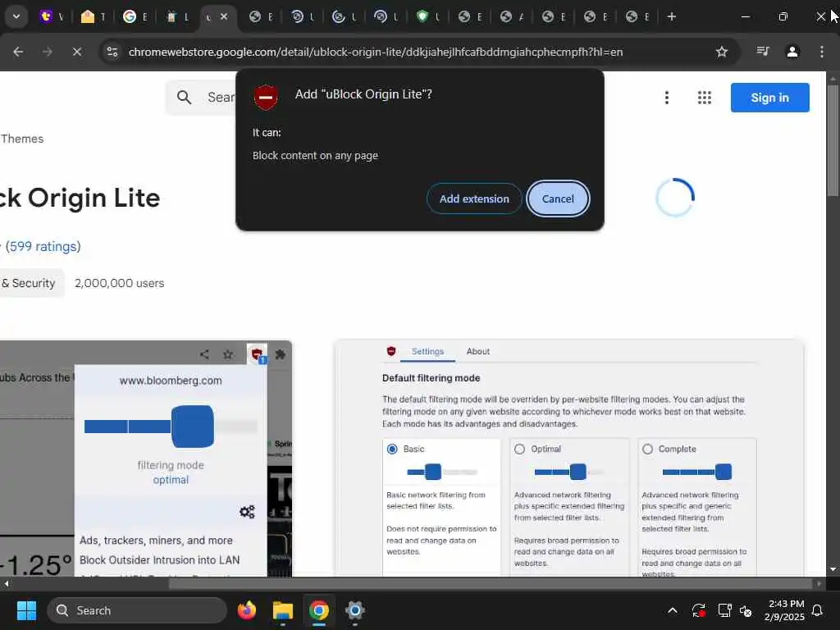Image resolution: width=840 pixels, height=630 pixels.
Task: Open the tab search dropdown chevron
Action: click(x=16, y=16)
